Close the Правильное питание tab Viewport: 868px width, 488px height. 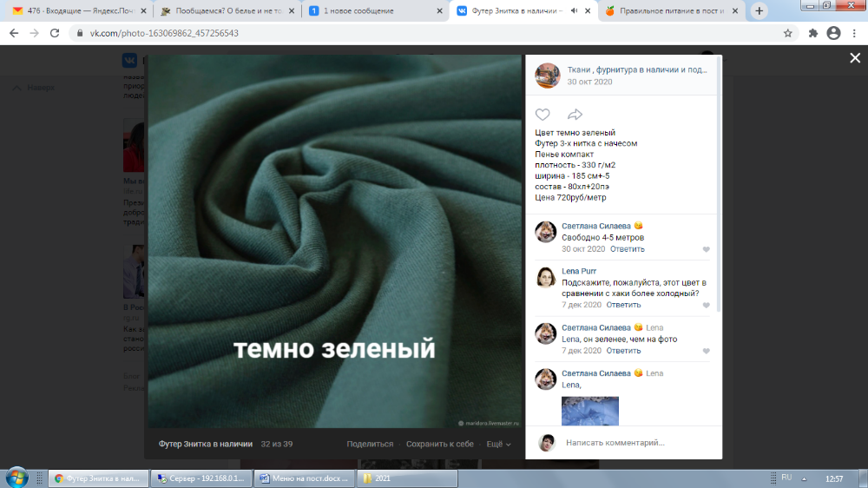click(735, 11)
